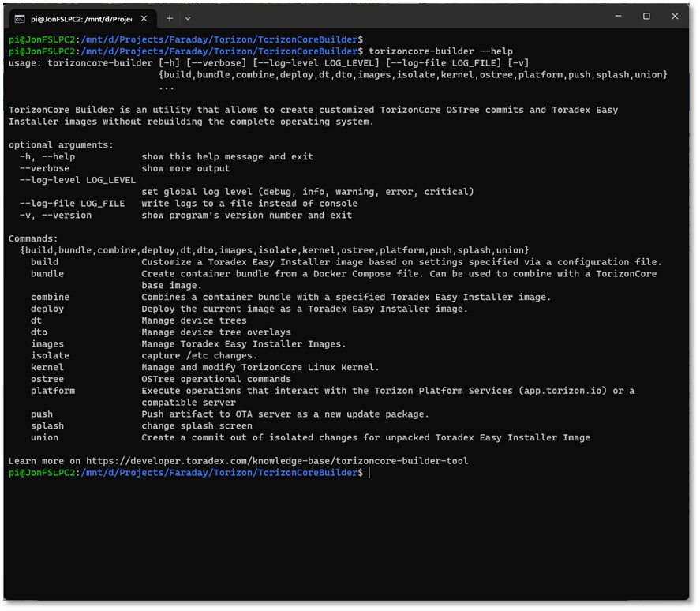Click 'capture /etc changes.' description
This screenshot has width=700, height=611.
pos(200,355)
